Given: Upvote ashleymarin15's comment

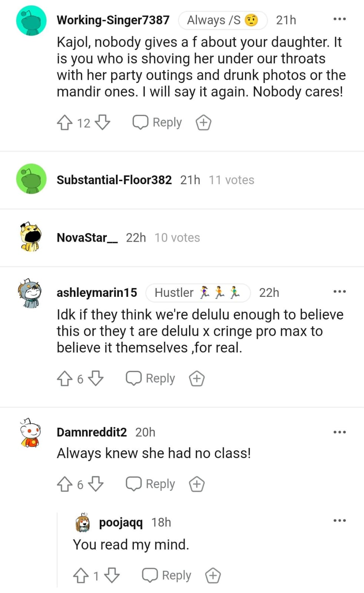Looking at the screenshot, I should click(x=64, y=378).
